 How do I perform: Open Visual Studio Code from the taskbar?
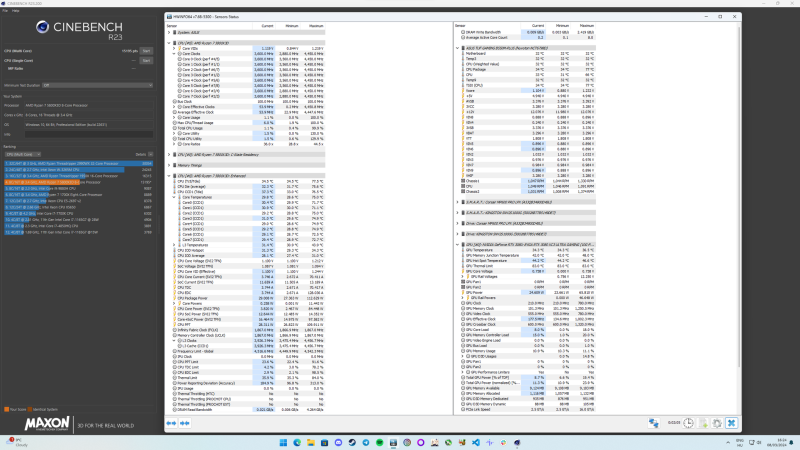click(476, 442)
